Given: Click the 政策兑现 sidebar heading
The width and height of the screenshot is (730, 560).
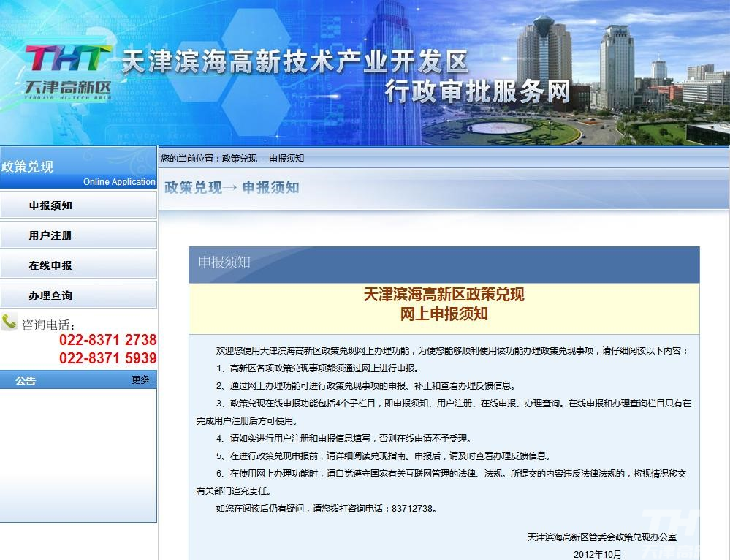Looking at the screenshot, I should 27,167.
